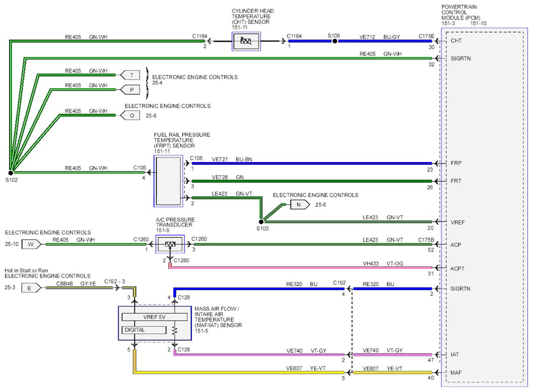Click the S106 splice dot
The image size is (533, 392).
pyautogui.click(x=335, y=41)
